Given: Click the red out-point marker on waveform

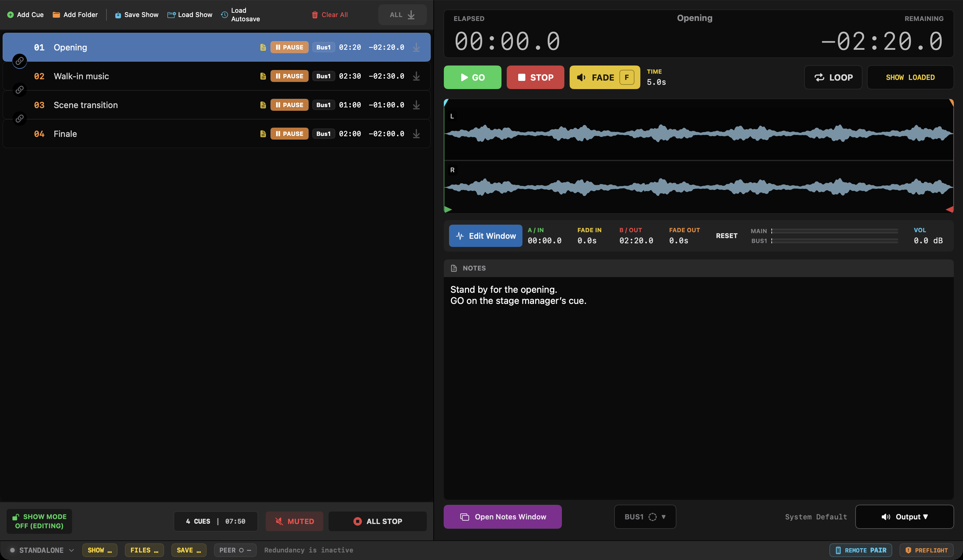Looking at the screenshot, I should [950, 209].
